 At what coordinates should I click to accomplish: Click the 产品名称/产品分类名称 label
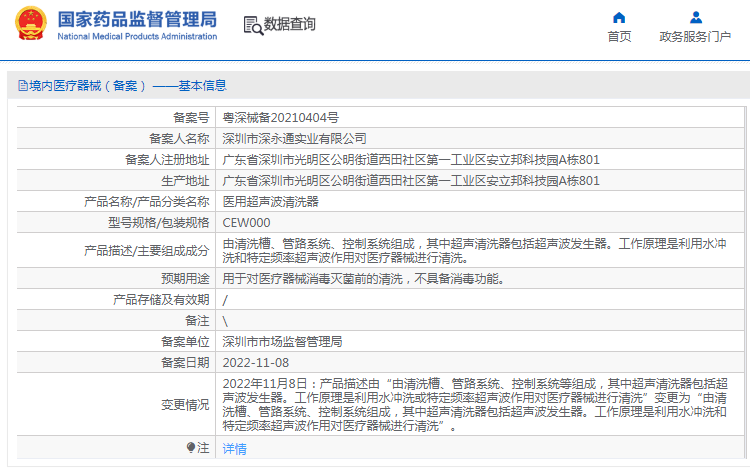(x=147, y=202)
